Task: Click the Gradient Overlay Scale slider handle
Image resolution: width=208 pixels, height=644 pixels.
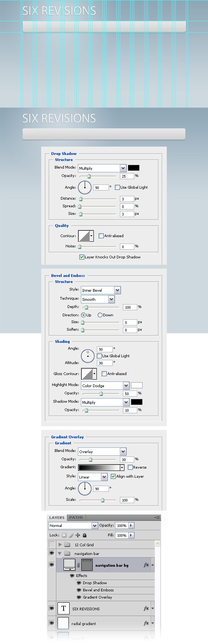Action: pos(102,500)
